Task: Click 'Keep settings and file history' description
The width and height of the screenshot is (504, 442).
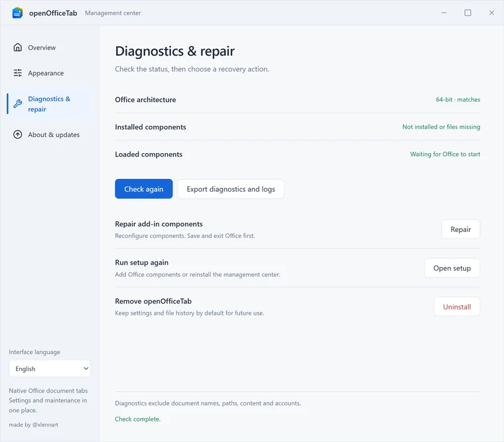Action: click(190, 313)
